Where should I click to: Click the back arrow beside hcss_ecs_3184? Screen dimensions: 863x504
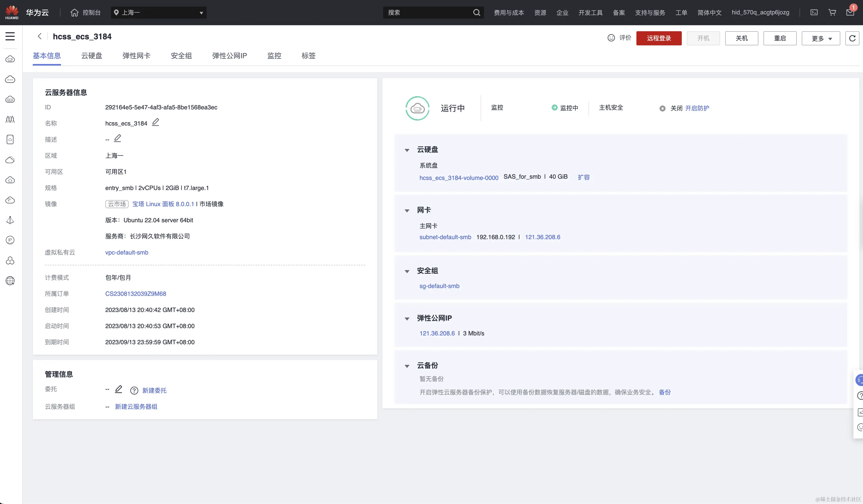pyautogui.click(x=40, y=36)
